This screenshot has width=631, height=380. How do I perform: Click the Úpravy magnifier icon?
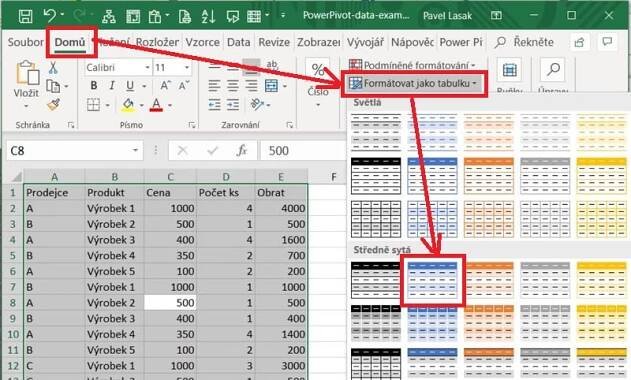coord(553,70)
